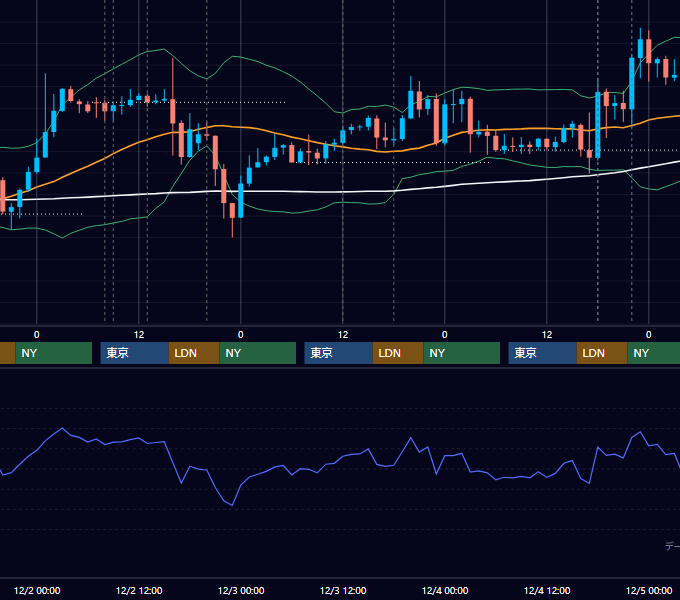
Task: Select NY session block spanning 12/2 00:00
Action: click(x=54, y=353)
